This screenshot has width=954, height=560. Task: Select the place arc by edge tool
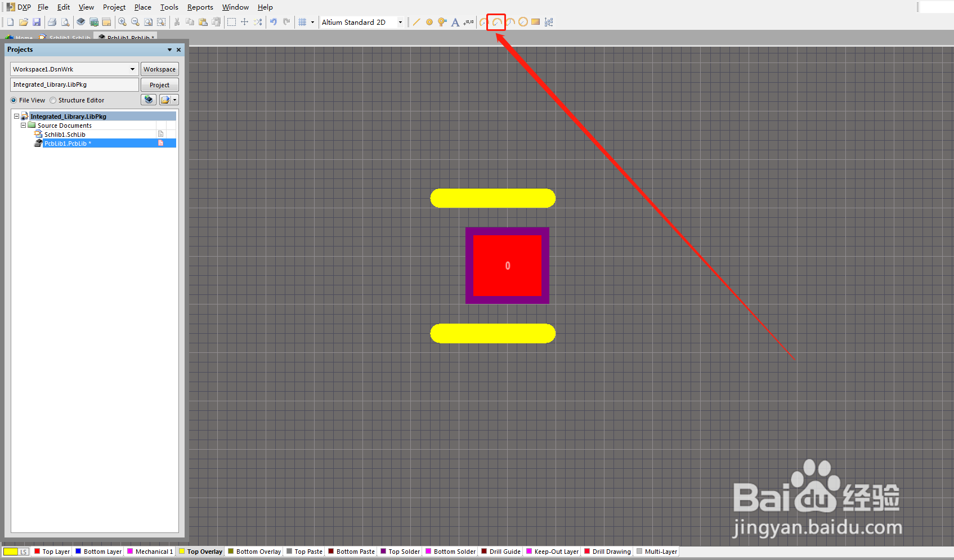(496, 22)
